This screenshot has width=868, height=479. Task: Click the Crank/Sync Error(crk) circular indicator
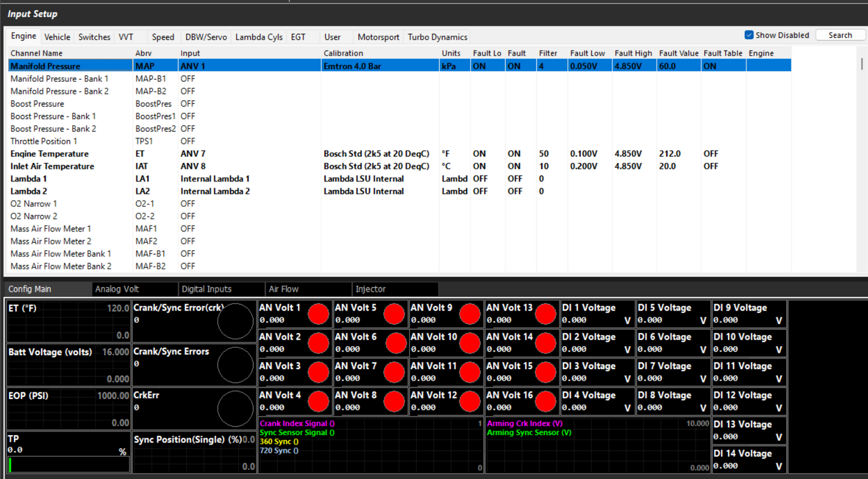coord(235,322)
